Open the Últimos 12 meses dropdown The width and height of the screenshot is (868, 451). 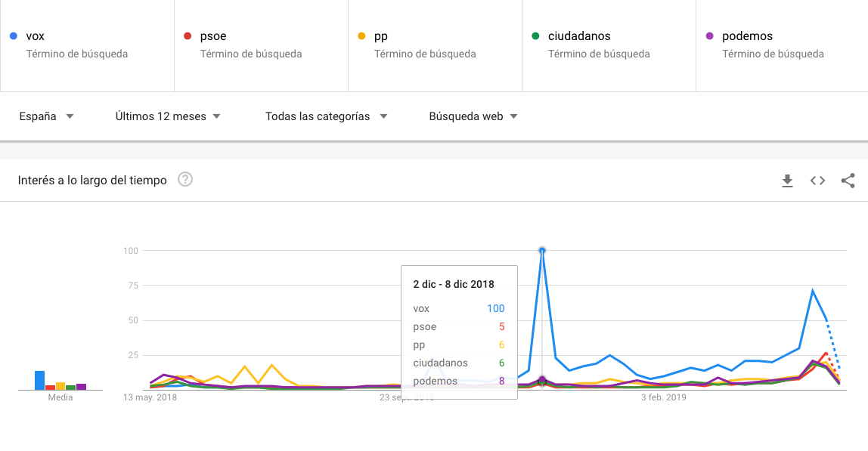point(168,116)
